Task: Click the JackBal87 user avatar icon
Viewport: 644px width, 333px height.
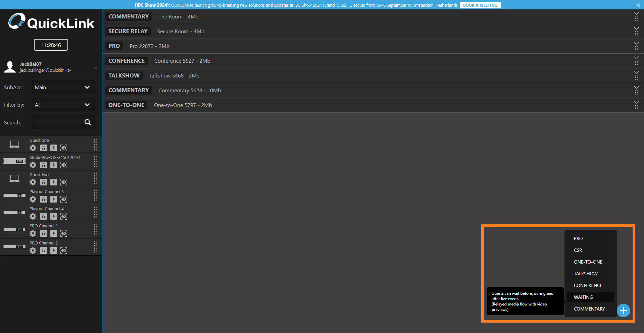Action: click(x=10, y=67)
